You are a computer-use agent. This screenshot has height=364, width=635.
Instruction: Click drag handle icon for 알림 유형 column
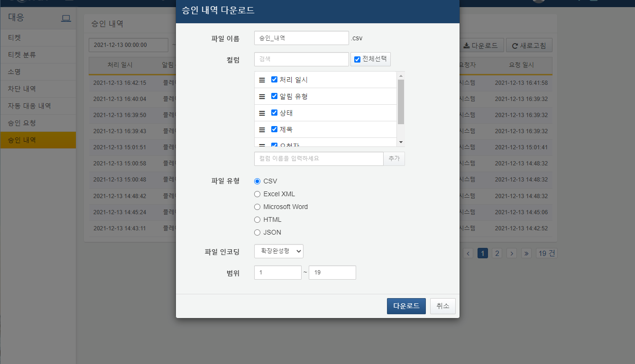click(262, 97)
